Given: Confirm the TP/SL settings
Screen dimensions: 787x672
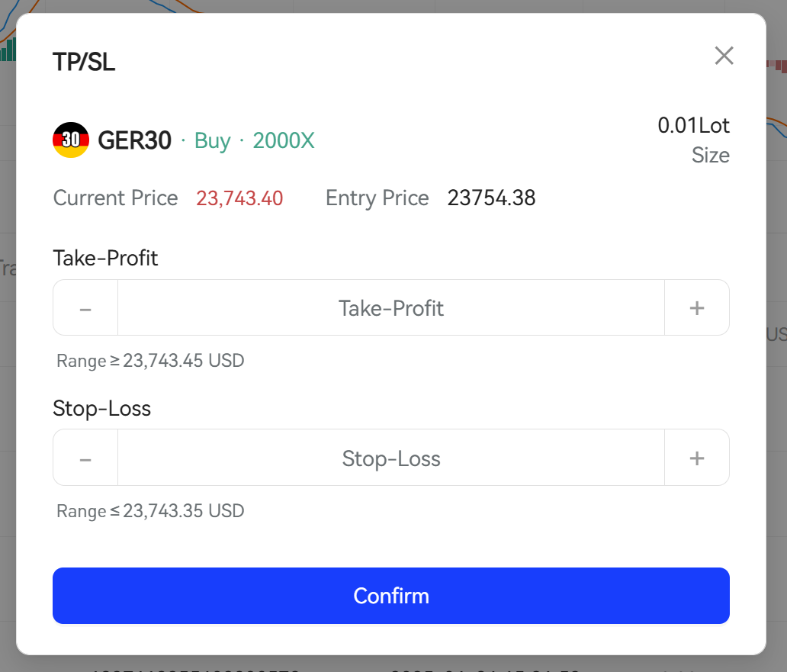Looking at the screenshot, I should [x=391, y=596].
